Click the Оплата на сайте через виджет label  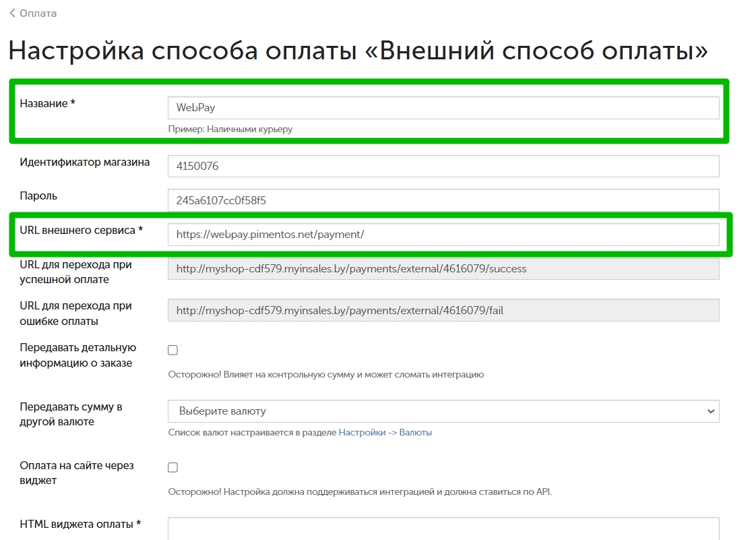[x=76, y=473]
